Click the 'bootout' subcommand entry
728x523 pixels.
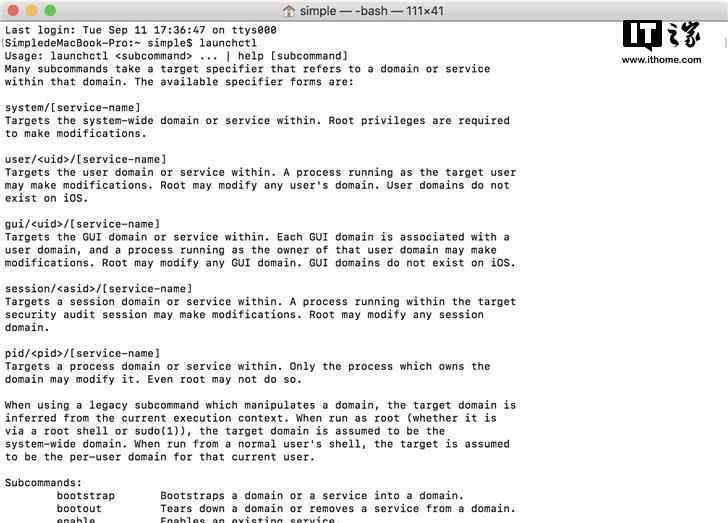[x=79, y=509]
